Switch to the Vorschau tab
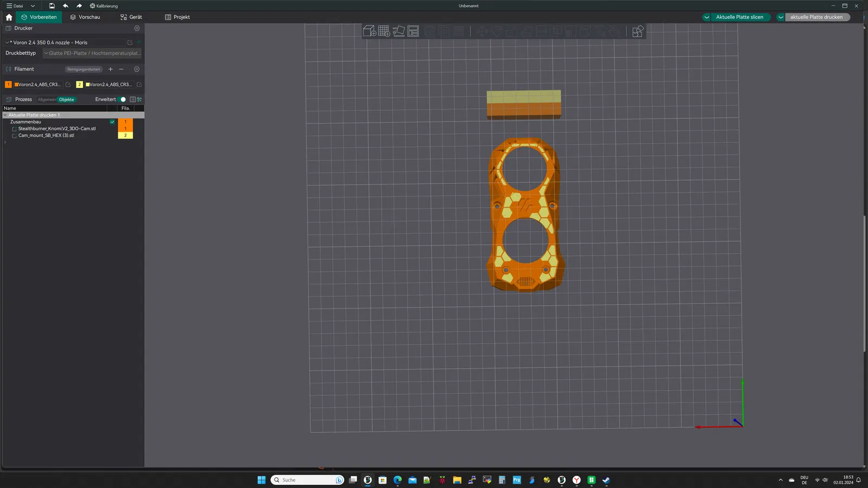The image size is (868, 488). 85,17
